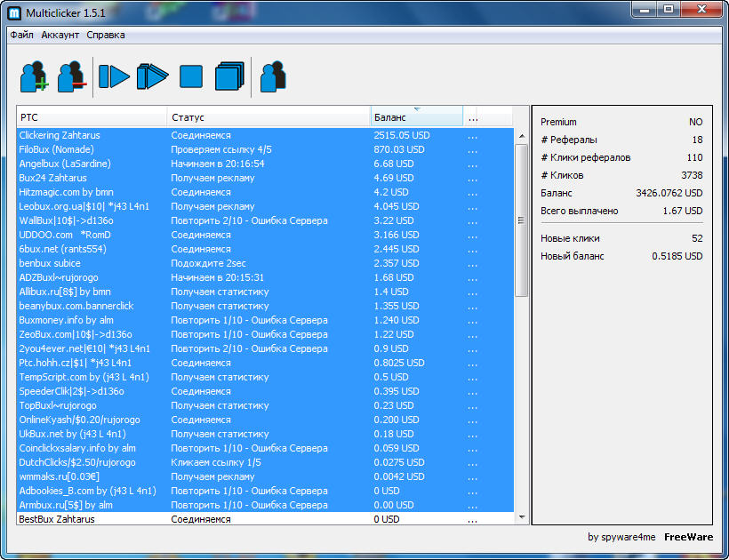Select the TempScript.com by (j43 L 4n1) row

click(x=266, y=377)
